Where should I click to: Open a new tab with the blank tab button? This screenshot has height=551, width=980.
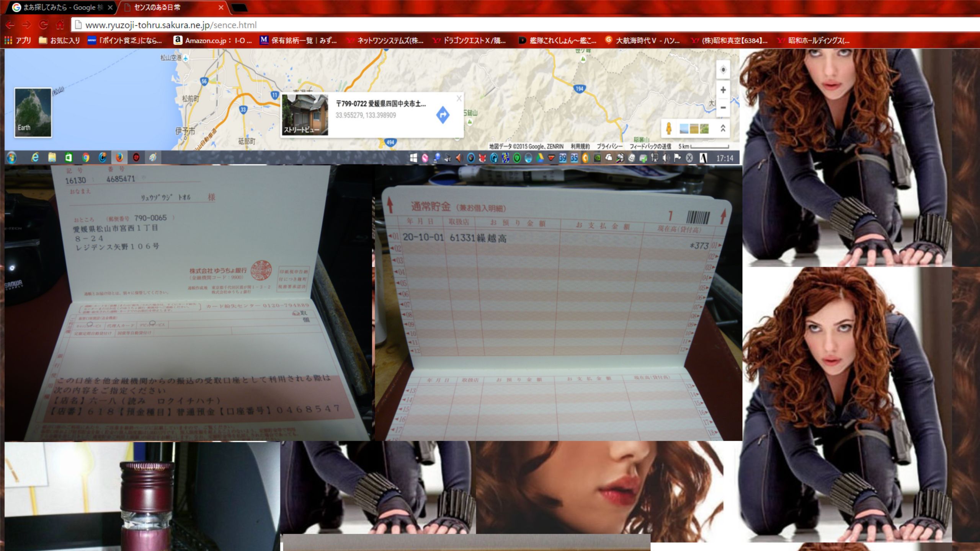coord(240,7)
